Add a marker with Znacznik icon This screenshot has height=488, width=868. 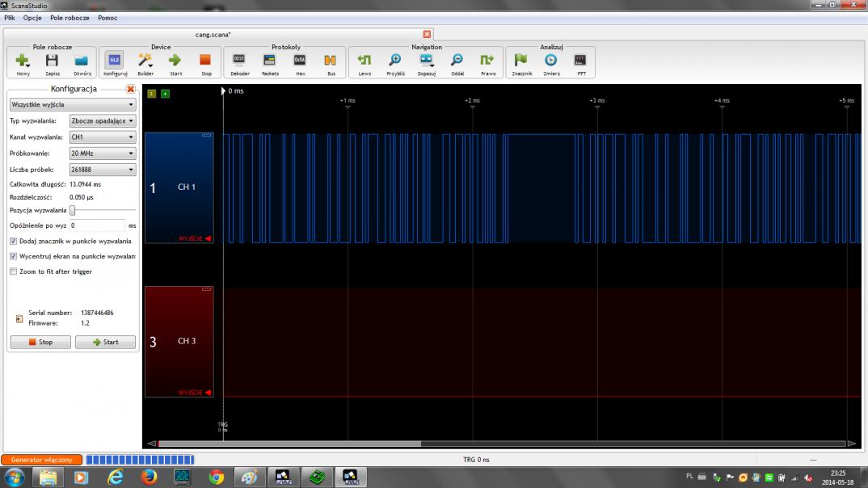521,61
